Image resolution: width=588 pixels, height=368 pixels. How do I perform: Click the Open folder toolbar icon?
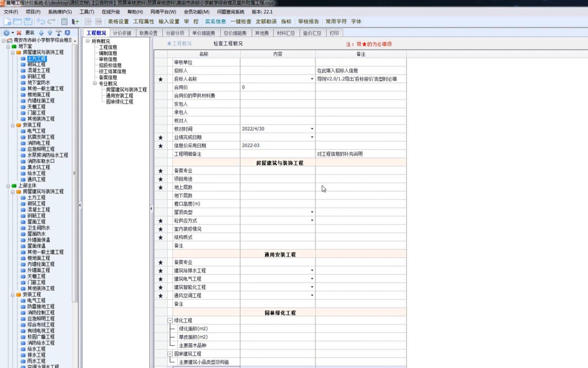(17, 22)
